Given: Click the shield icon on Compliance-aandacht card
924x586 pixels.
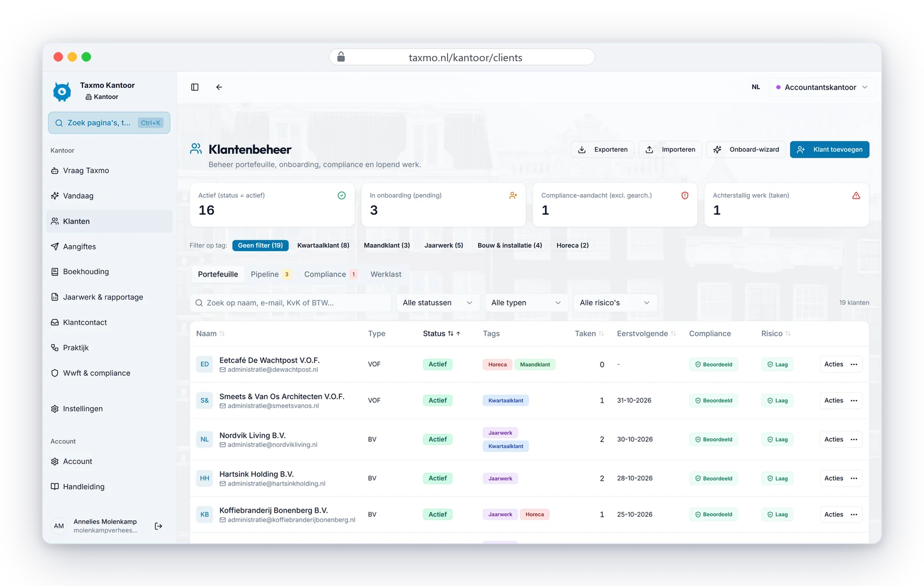Looking at the screenshot, I should click(x=685, y=196).
